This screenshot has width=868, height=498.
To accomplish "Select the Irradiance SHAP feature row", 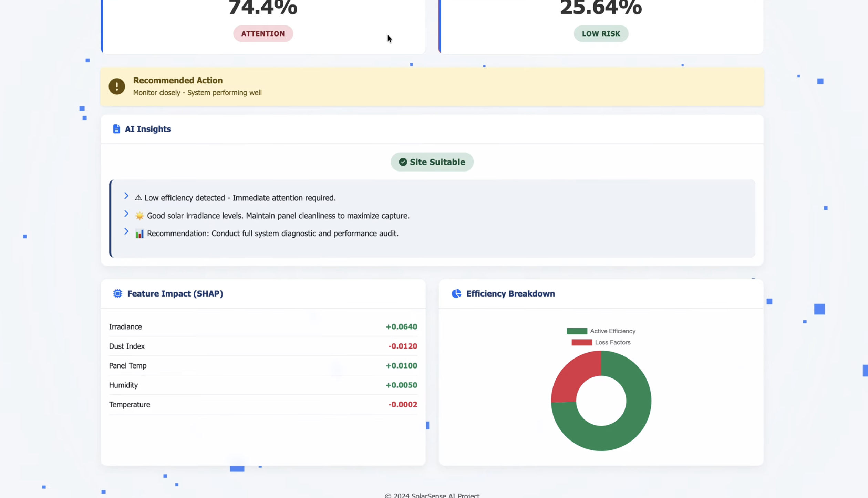I will point(263,326).
